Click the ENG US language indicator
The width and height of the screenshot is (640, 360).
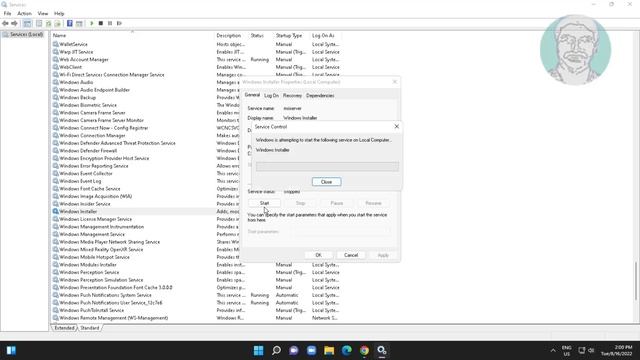coord(567,350)
